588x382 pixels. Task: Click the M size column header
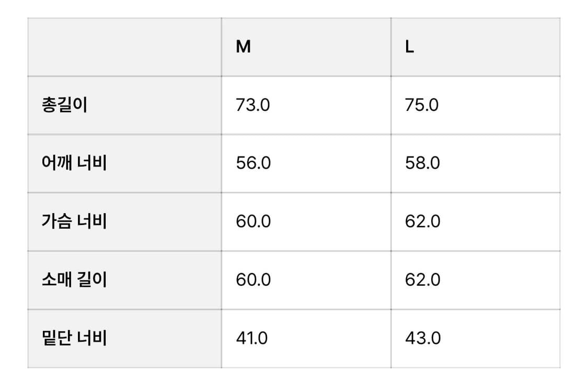click(x=244, y=47)
